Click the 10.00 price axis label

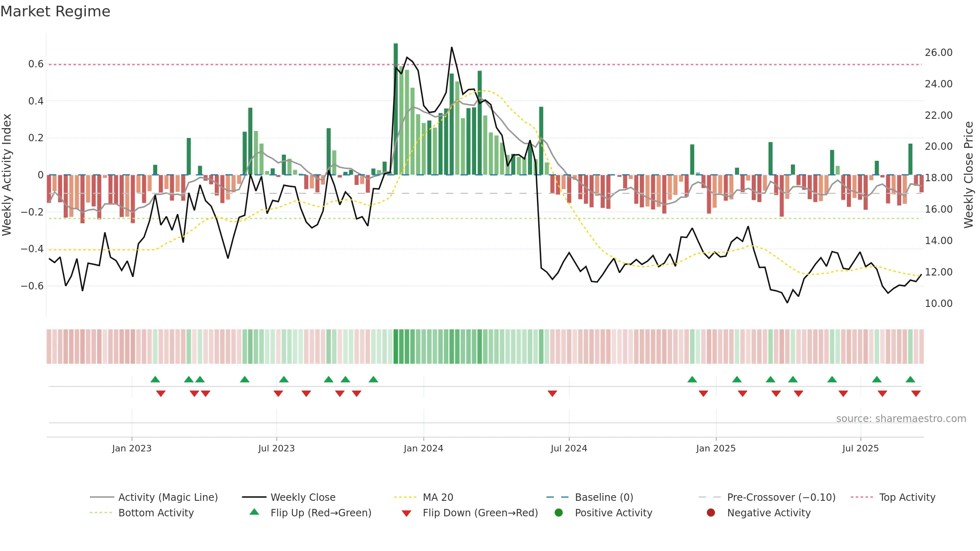[938, 303]
